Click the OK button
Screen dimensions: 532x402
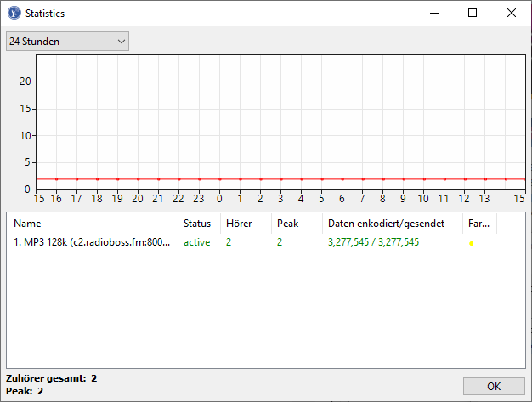point(494,386)
